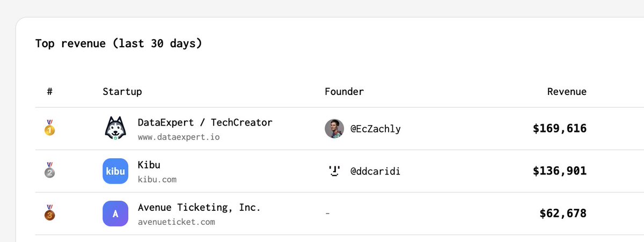Click the @ddcaridi face avatar icon
The image size is (644, 242).
[x=334, y=171]
